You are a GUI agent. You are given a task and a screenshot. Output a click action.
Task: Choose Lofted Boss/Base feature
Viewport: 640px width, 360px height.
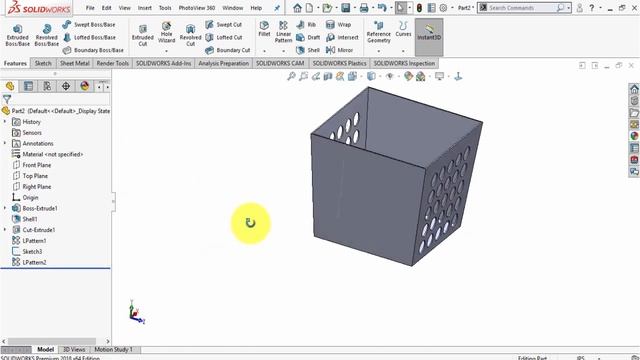coord(89,37)
